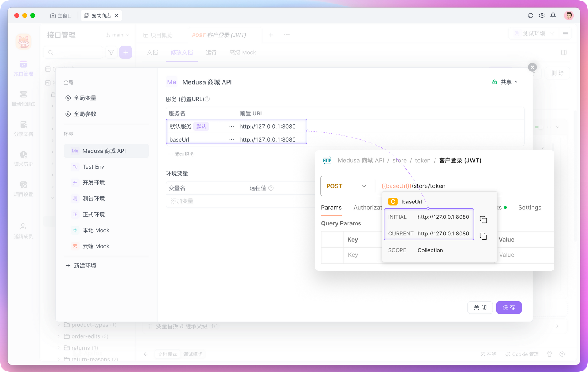Open the main branch dropdown

(118, 35)
